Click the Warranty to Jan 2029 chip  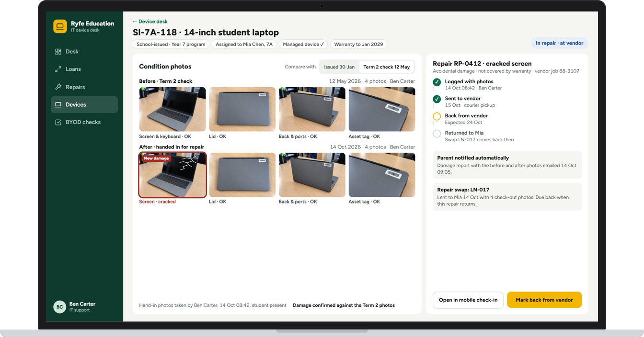358,44
